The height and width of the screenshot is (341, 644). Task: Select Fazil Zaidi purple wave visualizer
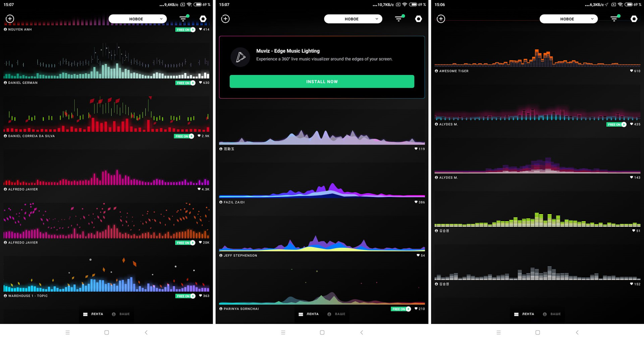pos(322,180)
